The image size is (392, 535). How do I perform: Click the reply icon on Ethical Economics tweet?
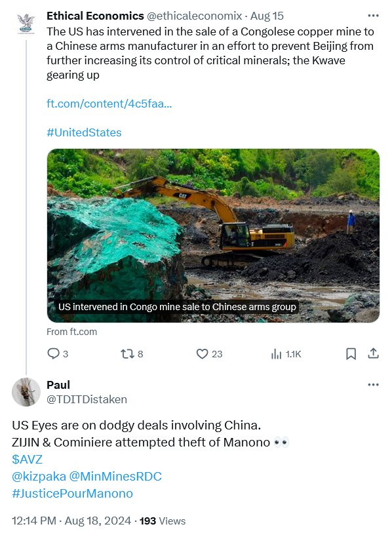(53, 354)
